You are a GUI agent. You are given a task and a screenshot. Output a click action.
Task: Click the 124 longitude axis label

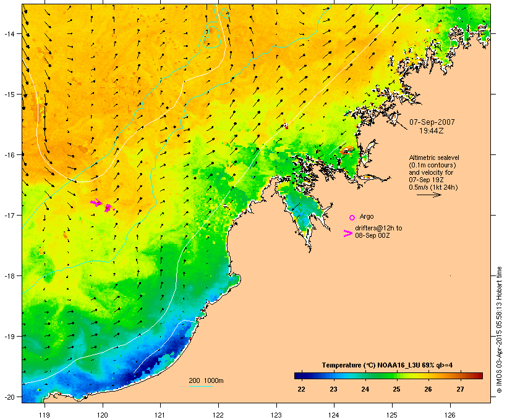tap(334, 415)
